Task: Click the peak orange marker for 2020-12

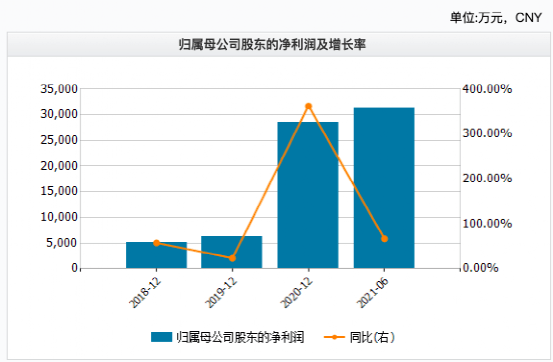Action: tap(309, 106)
